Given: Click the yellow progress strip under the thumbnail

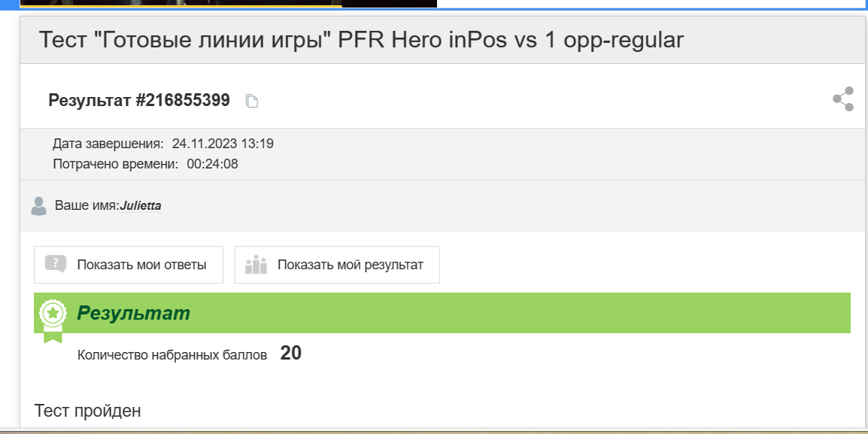Looking at the screenshot, I should (x=181, y=6).
